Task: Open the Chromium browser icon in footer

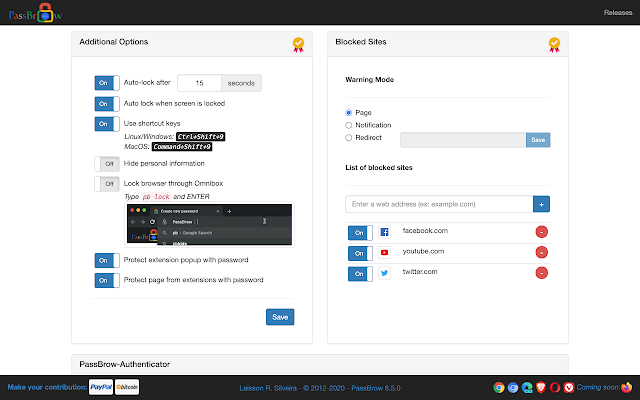Action: [x=513, y=387]
